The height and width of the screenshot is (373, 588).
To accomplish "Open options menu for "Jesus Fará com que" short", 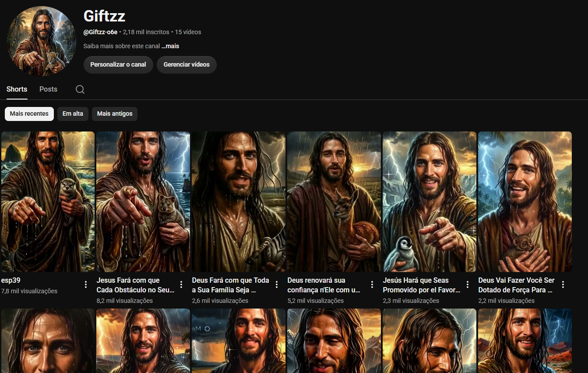I will click(x=181, y=284).
